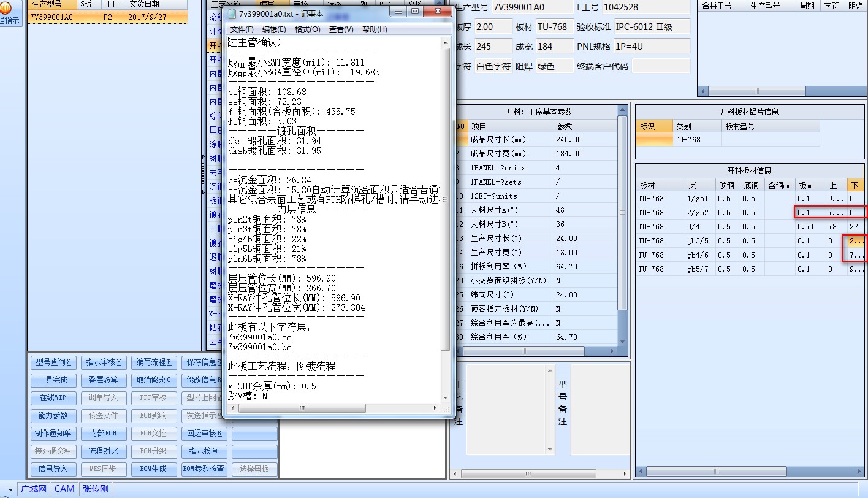Click the PNL规格 field showing 1P=4U
The width and height of the screenshot is (868, 498).
pyautogui.click(x=652, y=46)
